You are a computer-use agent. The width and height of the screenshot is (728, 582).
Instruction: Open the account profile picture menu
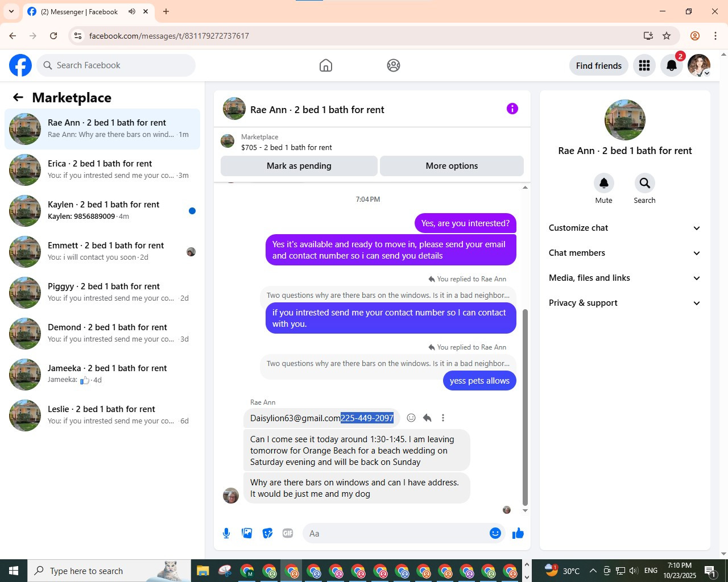click(x=699, y=65)
